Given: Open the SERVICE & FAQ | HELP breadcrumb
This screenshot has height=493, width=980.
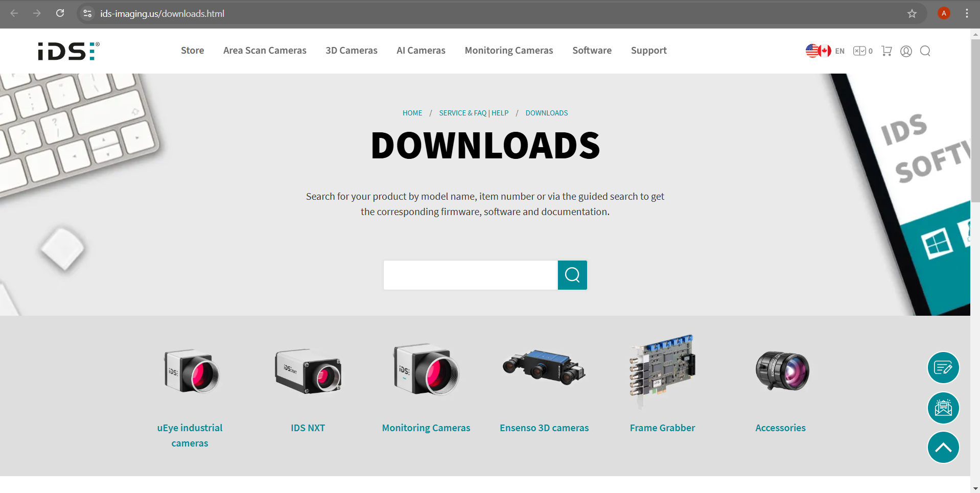Looking at the screenshot, I should (474, 113).
